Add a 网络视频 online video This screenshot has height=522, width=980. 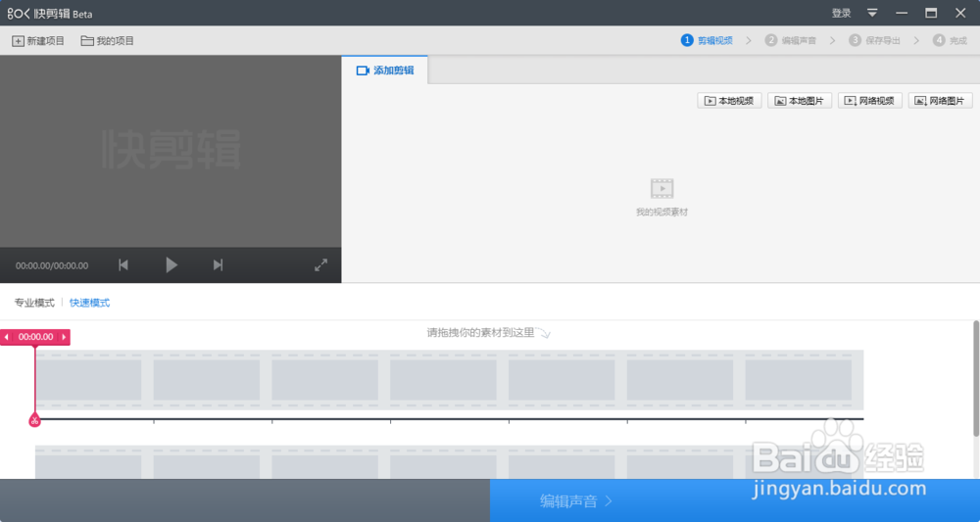pyautogui.click(x=870, y=101)
